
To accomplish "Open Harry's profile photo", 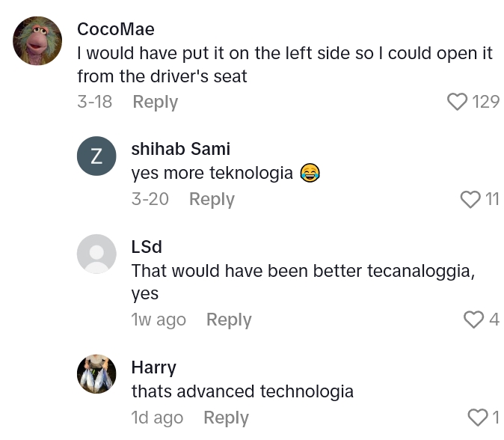I will pyautogui.click(x=97, y=374).
